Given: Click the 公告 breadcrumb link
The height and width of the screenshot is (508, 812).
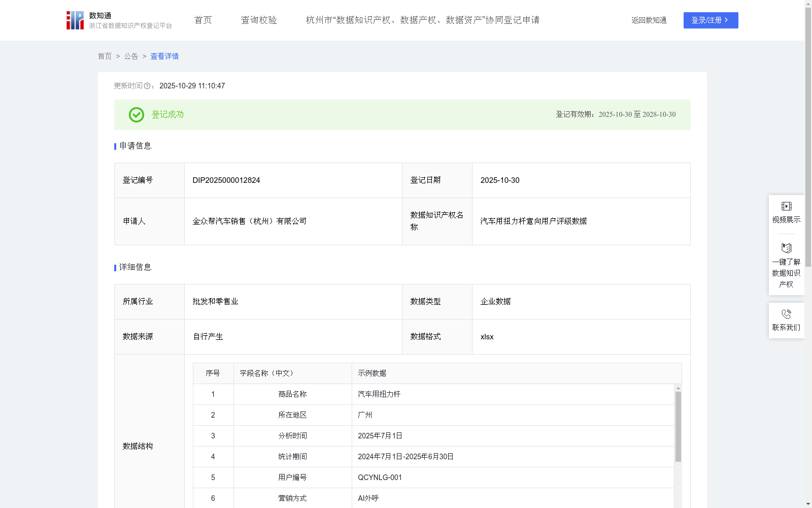Looking at the screenshot, I should (x=131, y=56).
